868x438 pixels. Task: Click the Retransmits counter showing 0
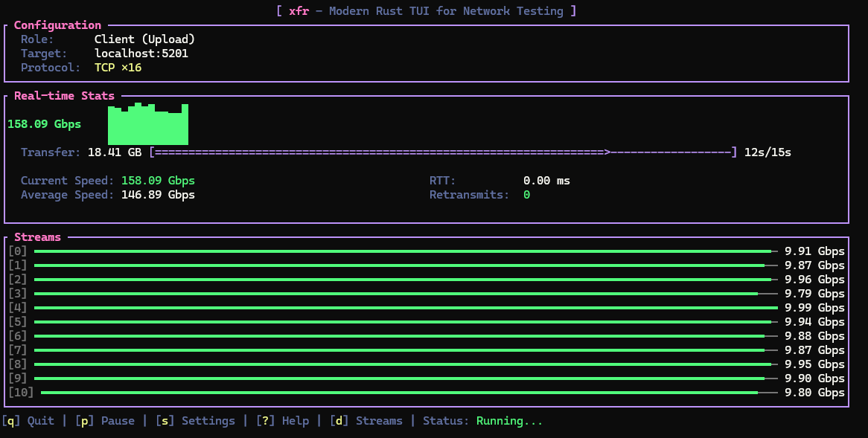point(526,194)
